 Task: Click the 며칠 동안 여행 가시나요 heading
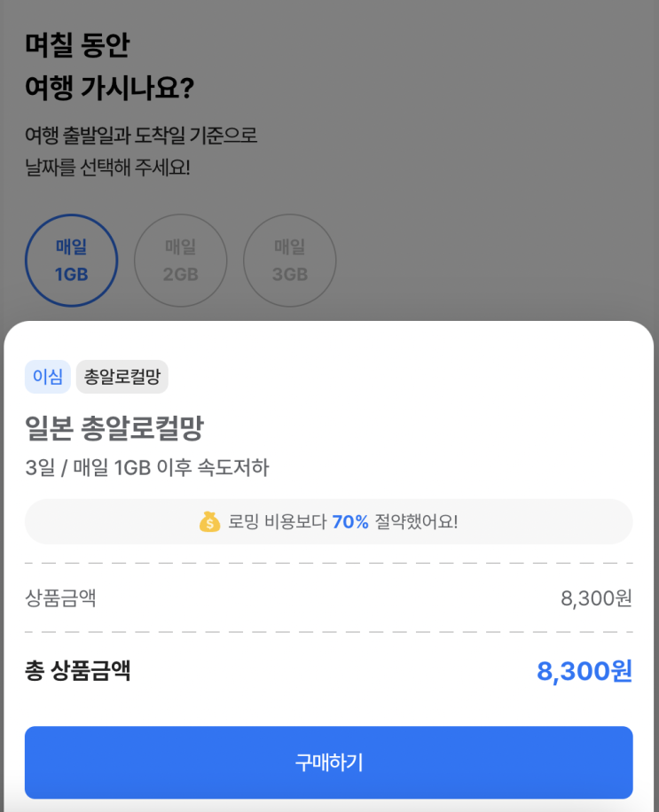109,66
